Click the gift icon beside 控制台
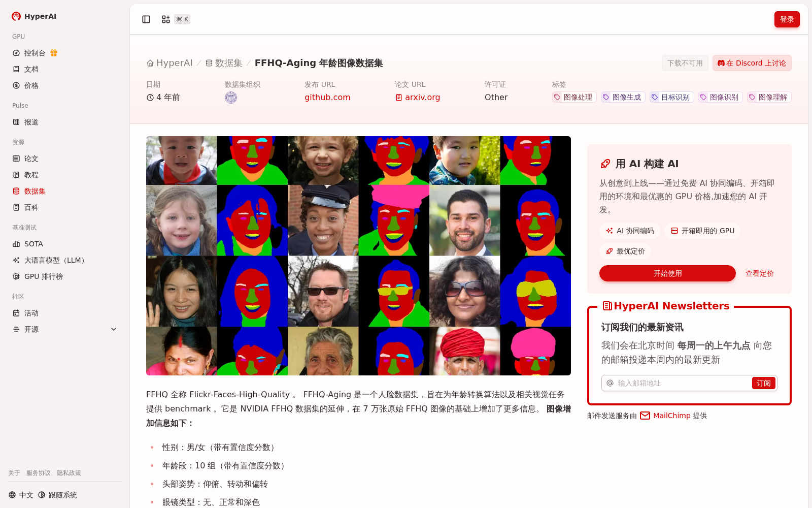 (54, 53)
